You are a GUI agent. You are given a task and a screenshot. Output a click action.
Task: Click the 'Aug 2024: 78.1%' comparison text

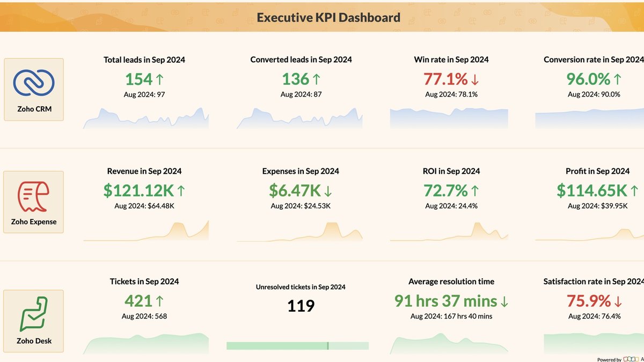tap(451, 94)
